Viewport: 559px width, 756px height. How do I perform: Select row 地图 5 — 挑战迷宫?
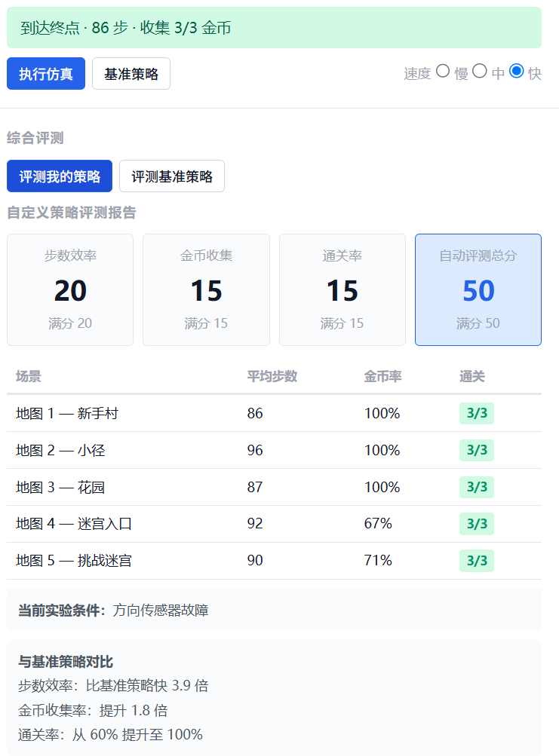[x=274, y=561]
